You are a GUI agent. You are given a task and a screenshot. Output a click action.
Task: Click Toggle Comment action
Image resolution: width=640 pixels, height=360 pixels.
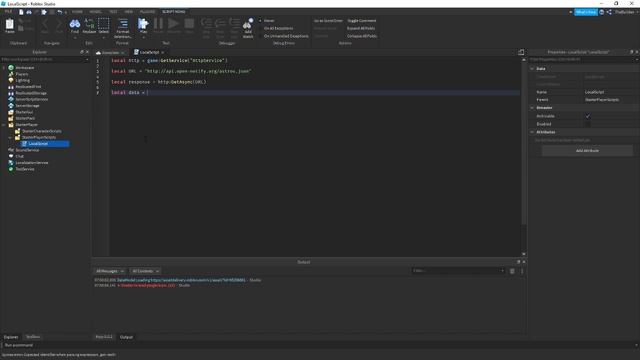coord(362,21)
